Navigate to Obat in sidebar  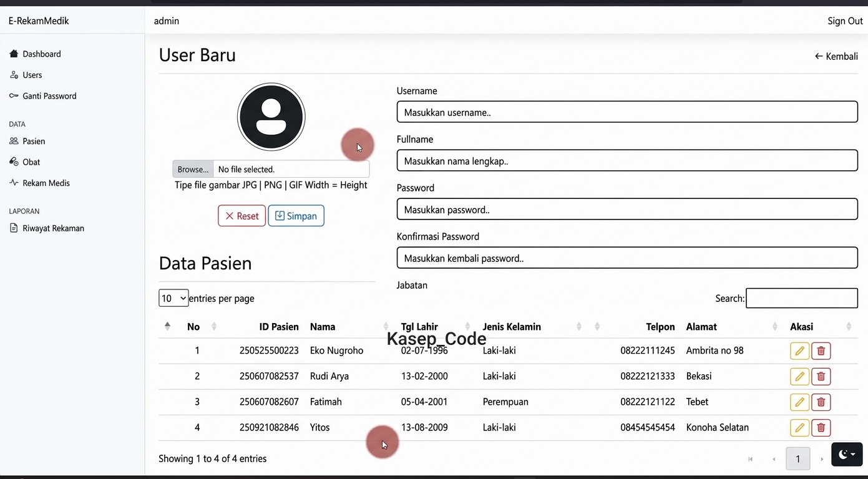coord(25,162)
